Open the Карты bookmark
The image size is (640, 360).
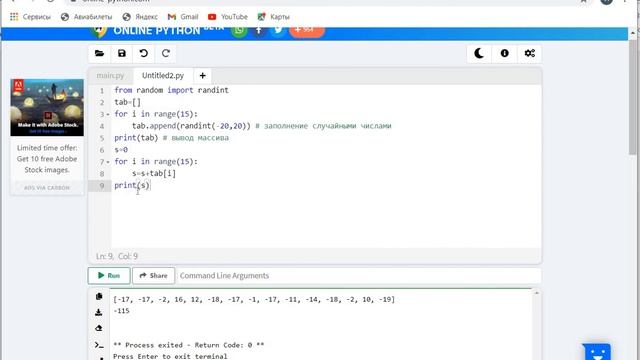[274, 17]
